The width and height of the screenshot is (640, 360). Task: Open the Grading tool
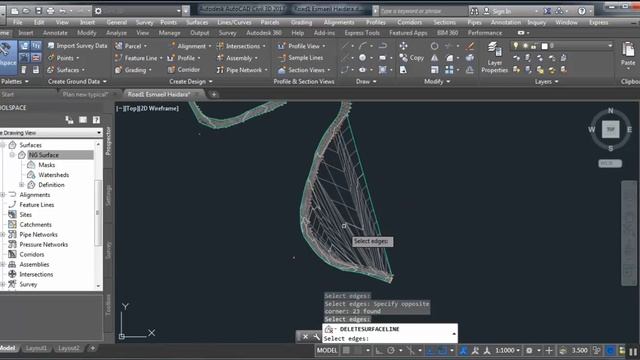[133, 70]
